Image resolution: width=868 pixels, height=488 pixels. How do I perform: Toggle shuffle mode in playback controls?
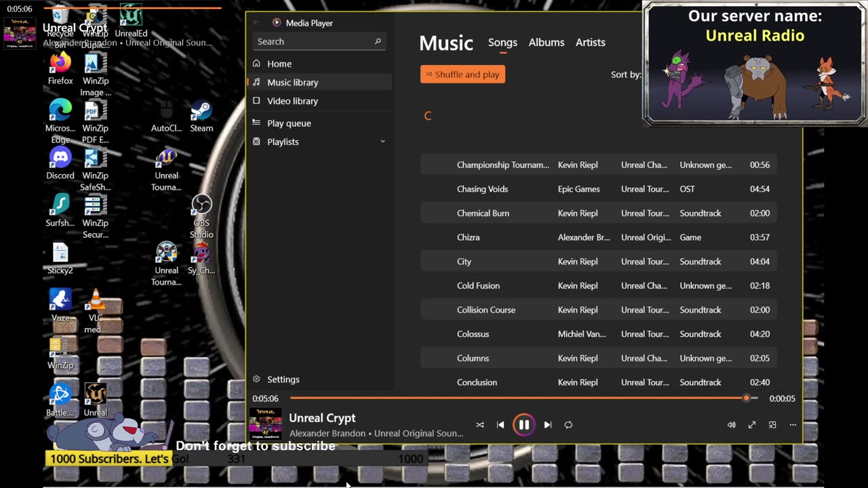coord(480,425)
